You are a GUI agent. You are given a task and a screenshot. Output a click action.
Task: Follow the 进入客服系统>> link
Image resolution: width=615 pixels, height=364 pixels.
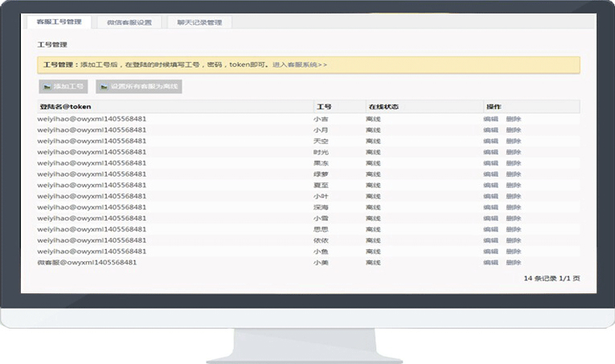point(300,64)
